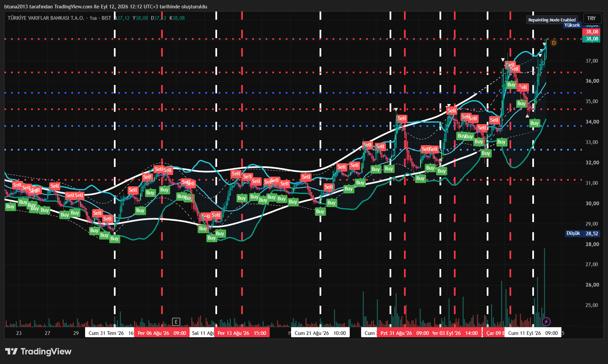Viewport: 608px width, 364px height.
Task: Click the green 38,08 last price tag
Action: 592,39
